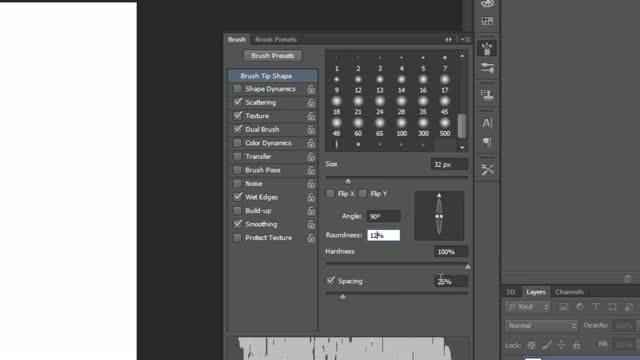Click the lock icon beside Color Dynamics
The image size is (640, 360).
click(x=311, y=143)
